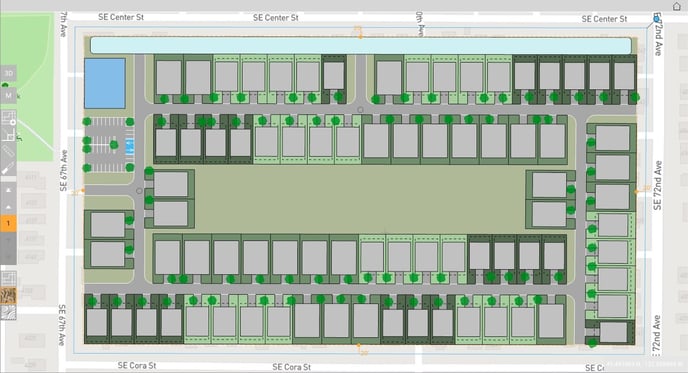Select the ruler tool icon
The height and width of the screenshot is (373, 688).
pos(8,151)
